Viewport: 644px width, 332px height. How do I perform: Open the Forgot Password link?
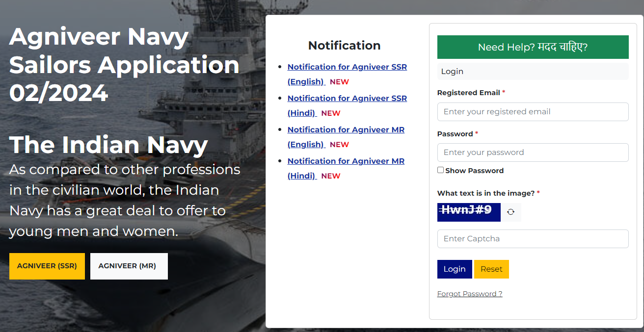[x=469, y=294]
